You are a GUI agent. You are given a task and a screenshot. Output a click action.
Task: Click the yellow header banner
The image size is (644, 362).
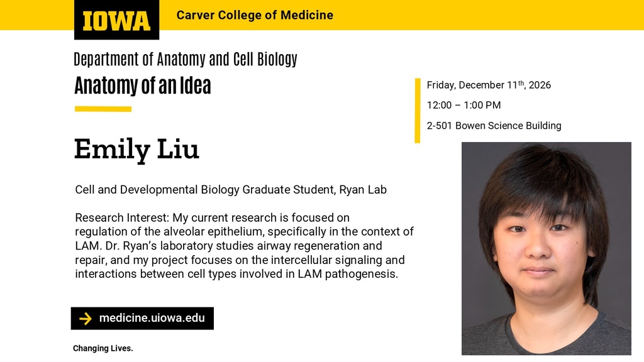(x=322, y=15)
